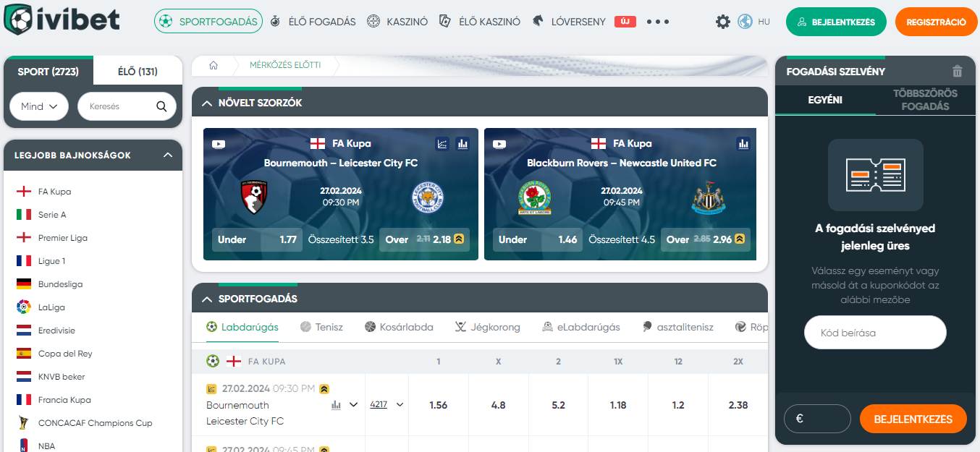The width and height of the screenshot is (980, 452).
Task: Open ÉLŐ FOGADÁS in top navigation
Action: point(313,22)
